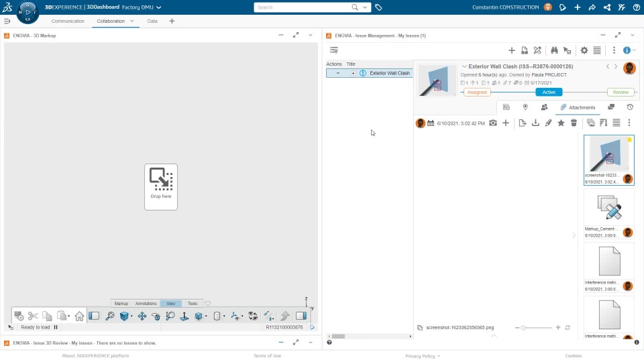Image resolution: width=644 pixels, height=362 pixels.
Task: Open view mode cube dropdown arrow
Action: [x=131, y=316]
